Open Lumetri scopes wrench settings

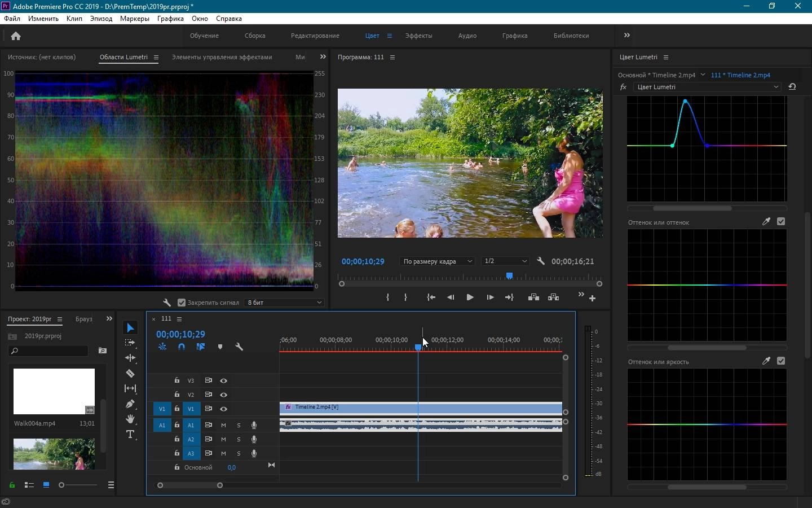click(x=167, y=303)
